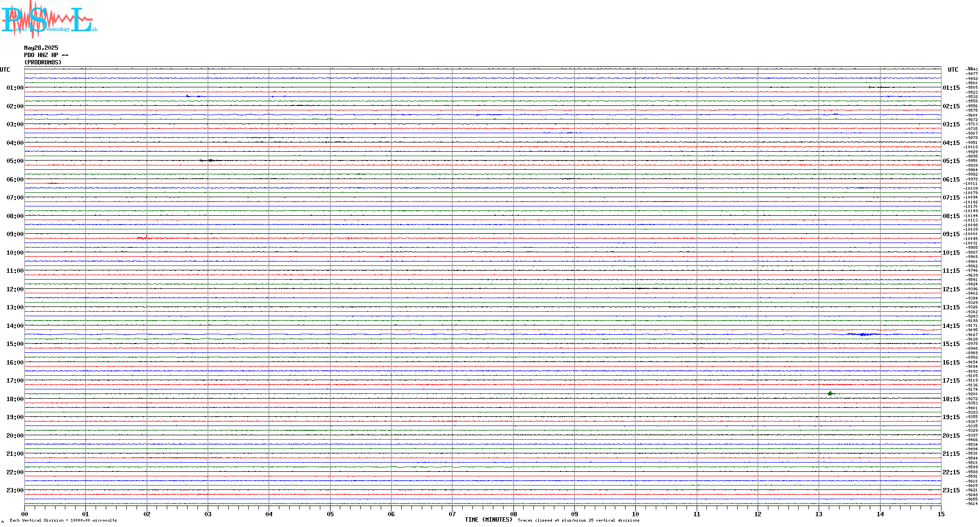Click the 12:15 label on the right axis
Image resolution: width=980 pixels, height=527 pixels.
pos(951,289)
